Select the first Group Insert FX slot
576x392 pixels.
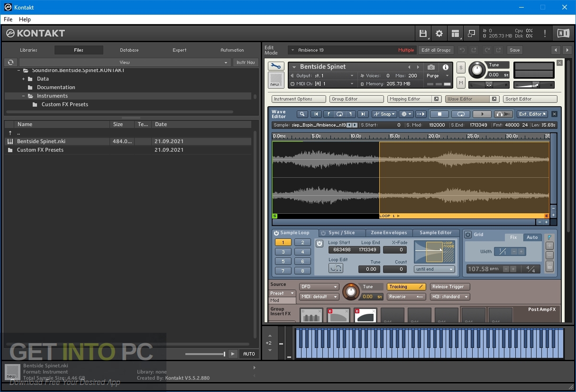point(311,315)
